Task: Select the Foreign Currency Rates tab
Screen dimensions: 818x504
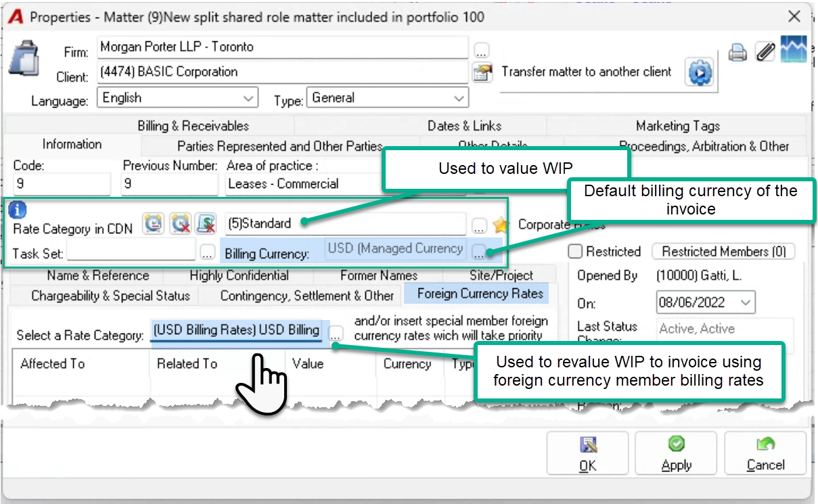Action: point(480,294)
